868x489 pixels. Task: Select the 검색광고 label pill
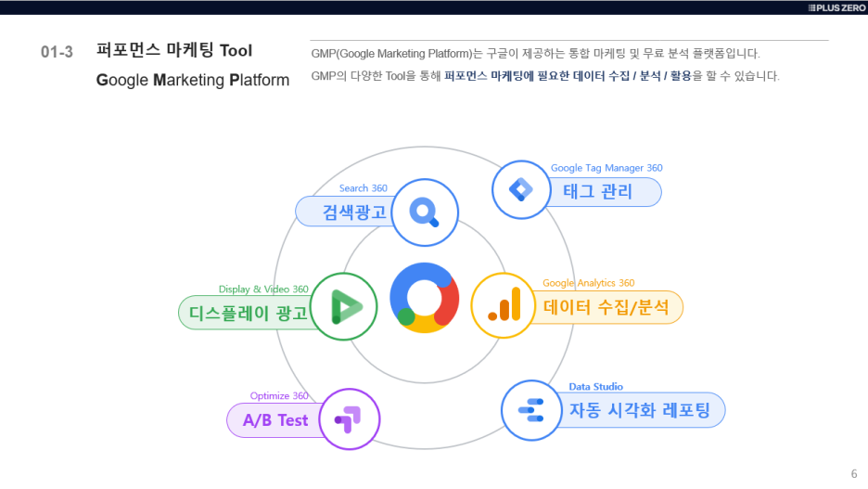[344, 212]
